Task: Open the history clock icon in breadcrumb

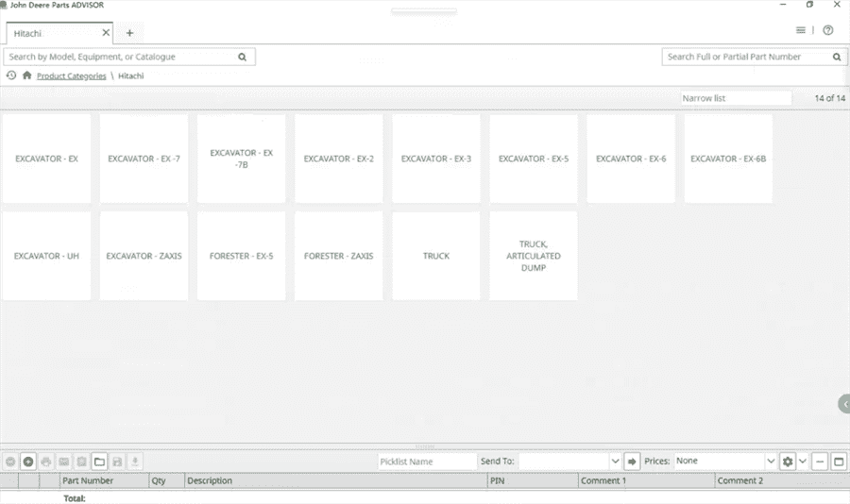Action: click(x=10, y=76)
